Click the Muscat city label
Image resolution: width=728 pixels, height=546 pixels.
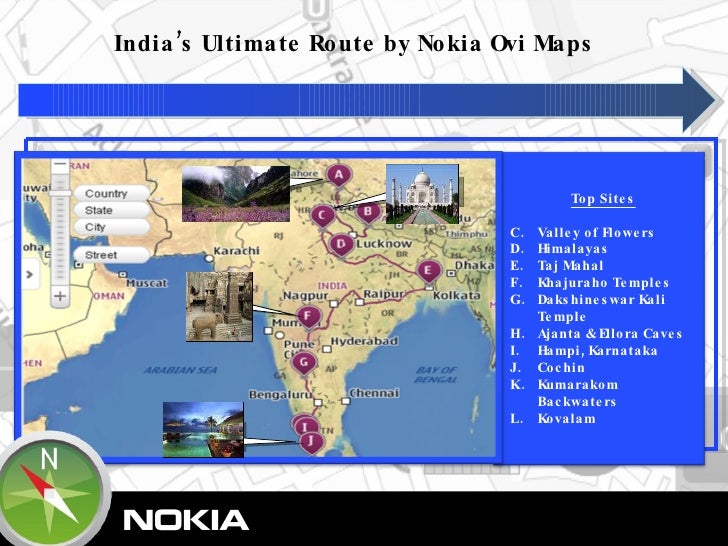146,283
